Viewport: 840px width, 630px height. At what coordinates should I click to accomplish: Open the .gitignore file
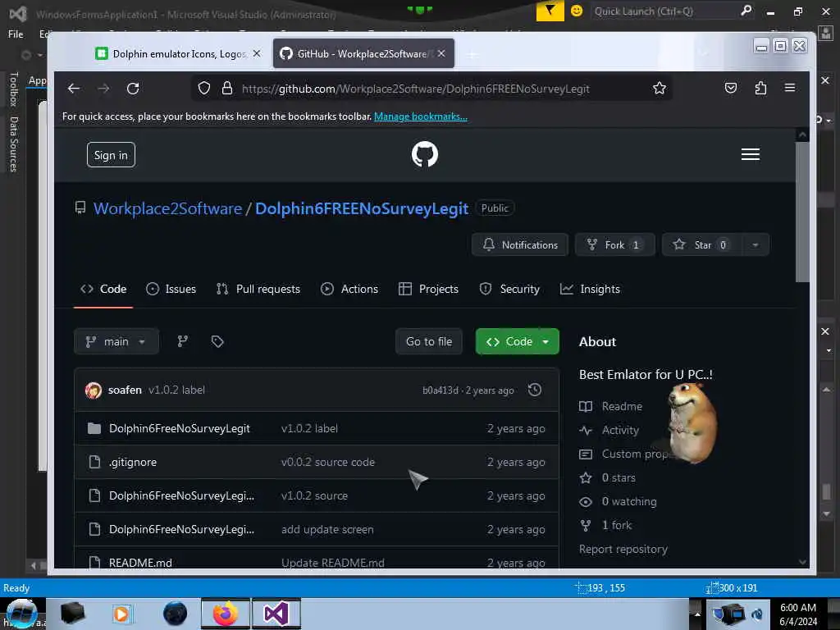click(x=133, y=462)
